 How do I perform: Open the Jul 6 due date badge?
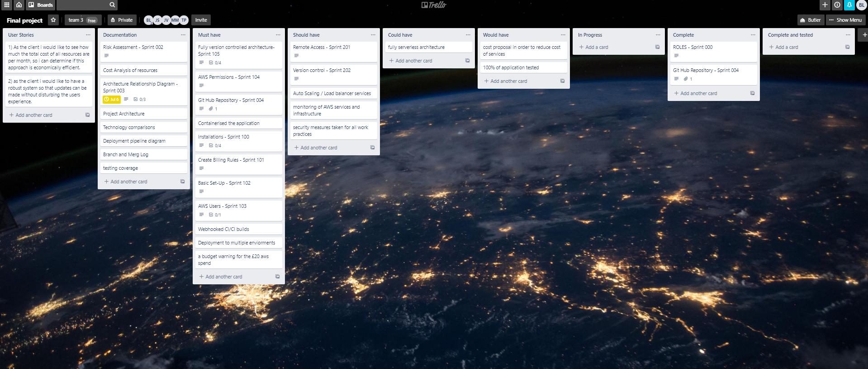[112, 99]
